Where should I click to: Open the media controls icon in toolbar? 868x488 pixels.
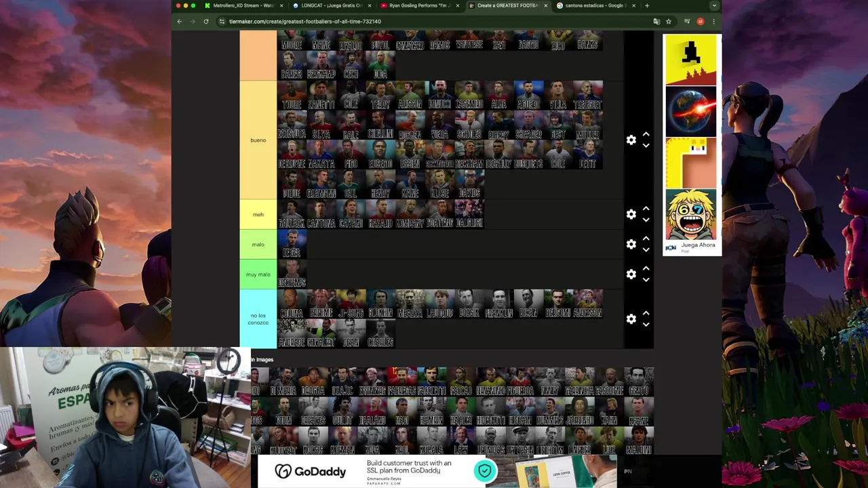[x=688, y=21]
